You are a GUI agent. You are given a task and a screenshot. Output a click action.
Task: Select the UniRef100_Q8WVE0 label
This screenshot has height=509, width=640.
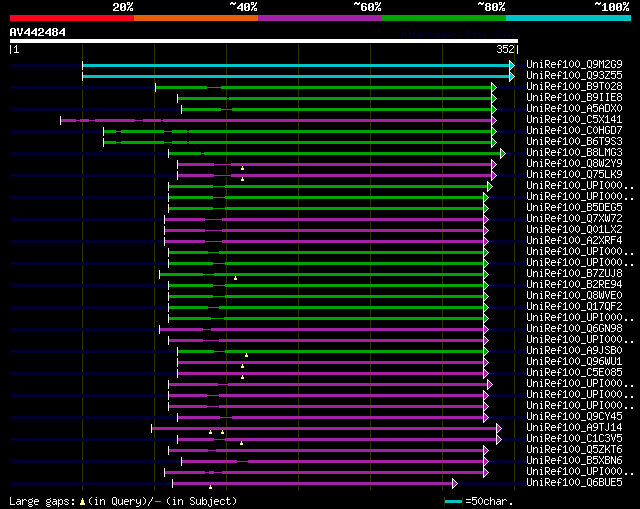pyautogui.click(x=574, y=296)
